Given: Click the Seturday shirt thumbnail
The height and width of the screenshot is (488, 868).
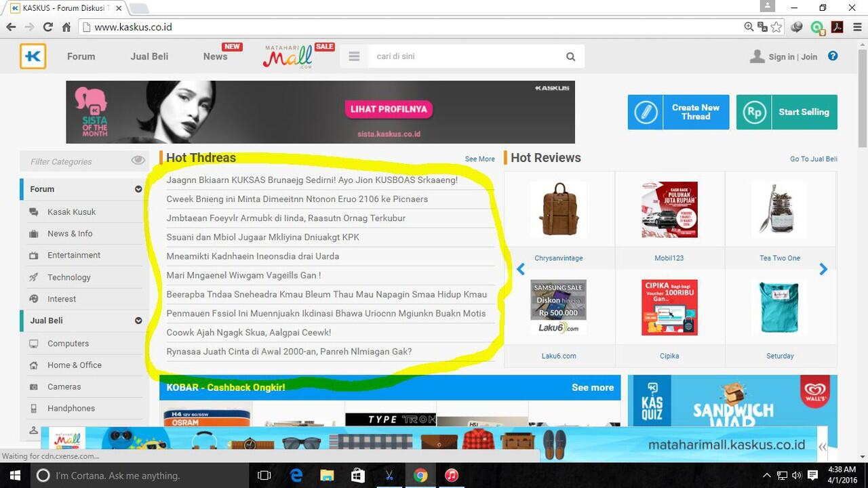Looking at the screenshot, I should pyautogui.click(x=780, y=308).
